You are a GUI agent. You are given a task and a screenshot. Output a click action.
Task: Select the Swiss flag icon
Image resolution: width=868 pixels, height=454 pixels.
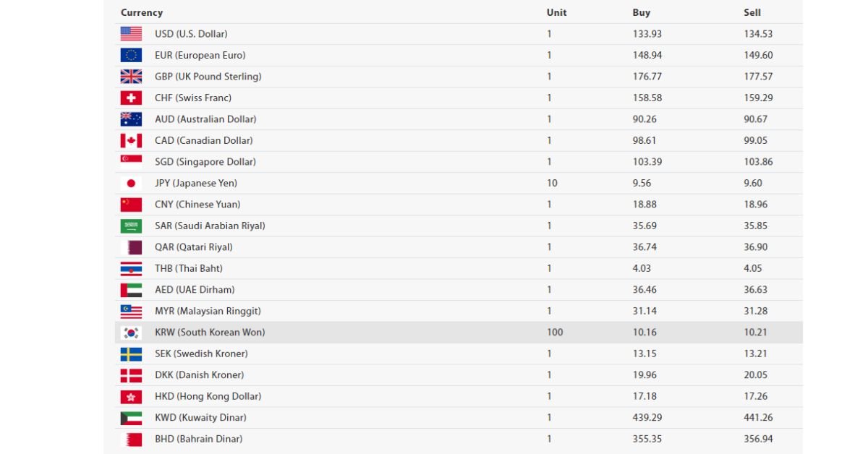131,98
